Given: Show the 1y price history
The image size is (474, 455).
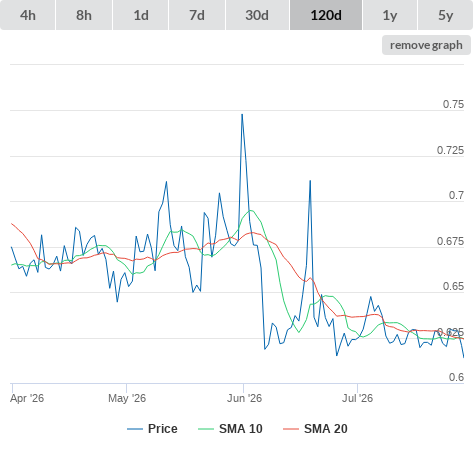Looking at the screenshot, I should tap(390, 15).
